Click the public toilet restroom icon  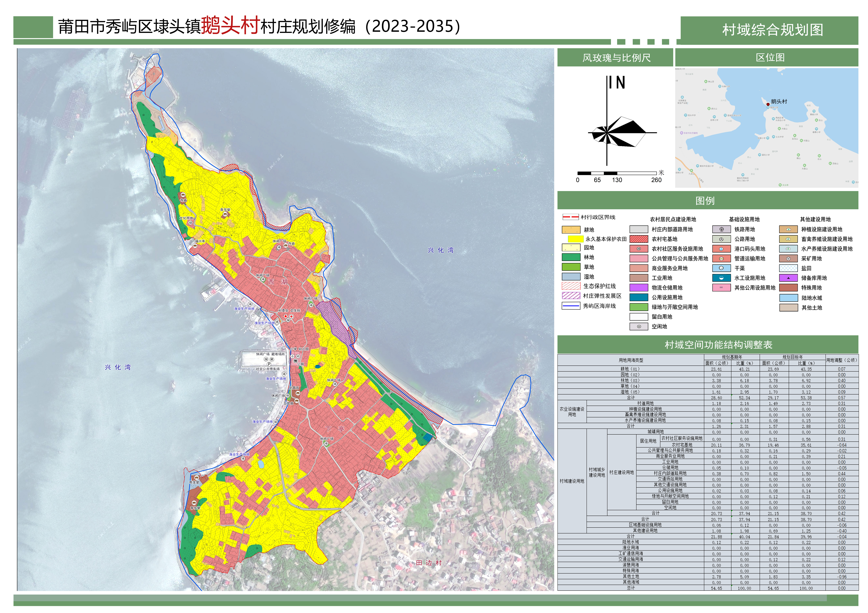(295, 361)
